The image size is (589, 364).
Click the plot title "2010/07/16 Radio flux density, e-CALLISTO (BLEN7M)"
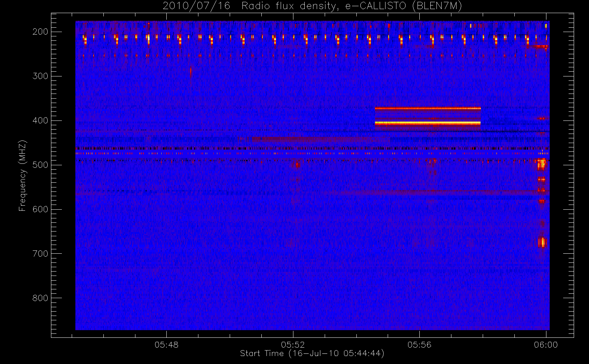point(312,6)
